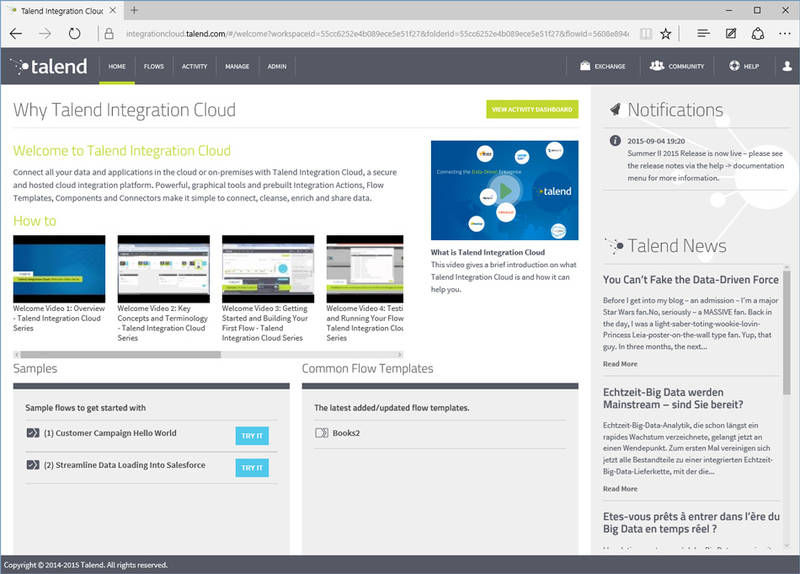Click the browser share icon
The width and height of the screenshot is (800, 574).
[x=758, y=34]
